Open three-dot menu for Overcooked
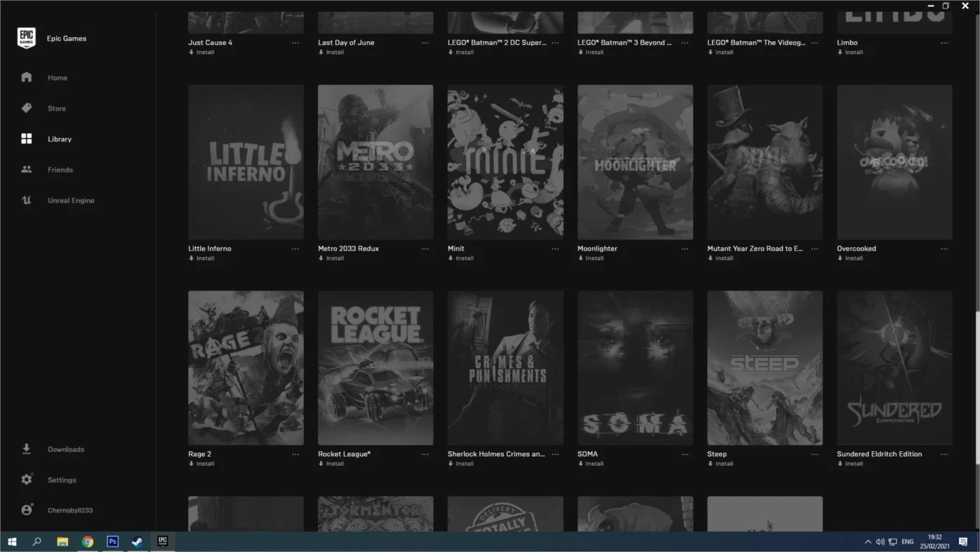This screenshot has width=980, height=552. click(x=944, y=249)
